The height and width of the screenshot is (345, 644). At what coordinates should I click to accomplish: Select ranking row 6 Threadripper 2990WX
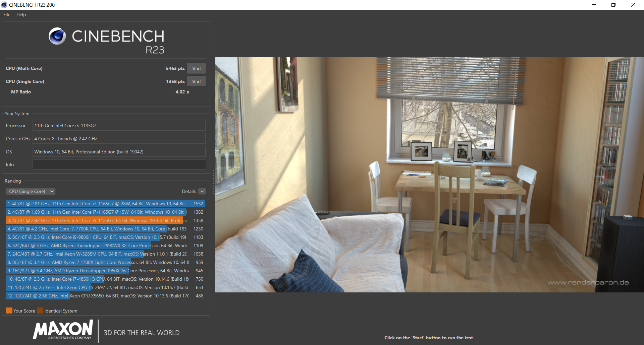click(105, 246)
